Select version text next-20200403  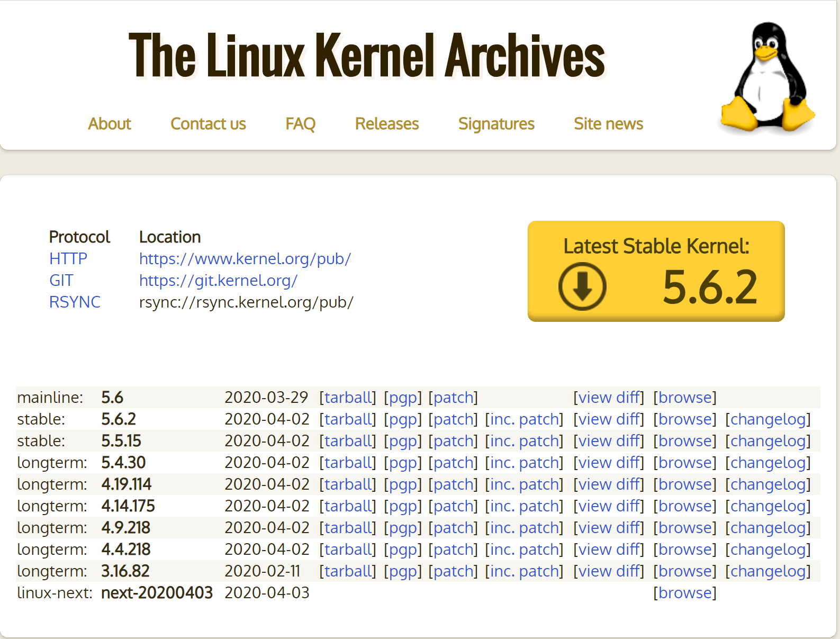[157, 592]
